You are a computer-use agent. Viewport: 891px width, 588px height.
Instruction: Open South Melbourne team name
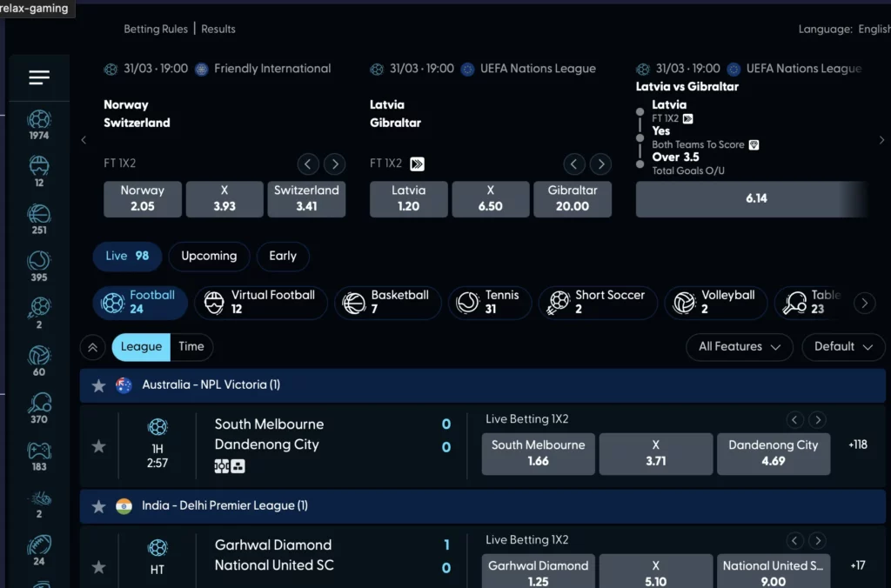point(269,424)
